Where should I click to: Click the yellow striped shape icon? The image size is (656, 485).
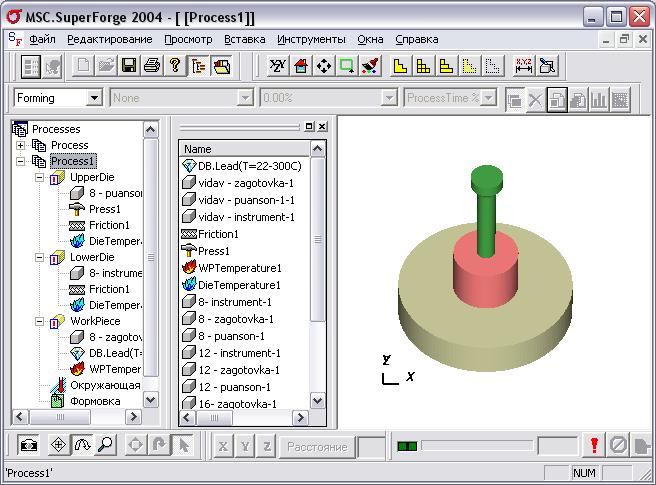pyautogui.click(x=446, y=66)
